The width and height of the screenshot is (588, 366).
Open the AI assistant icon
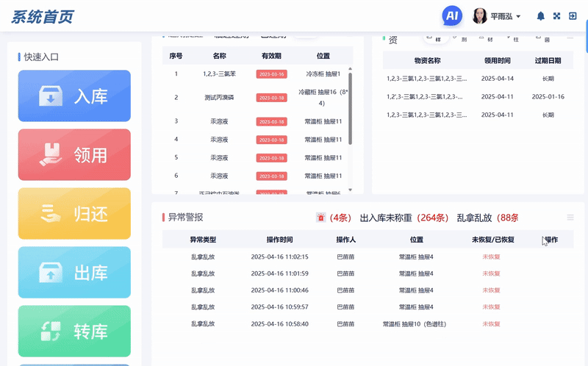click(x=451, y=15)
